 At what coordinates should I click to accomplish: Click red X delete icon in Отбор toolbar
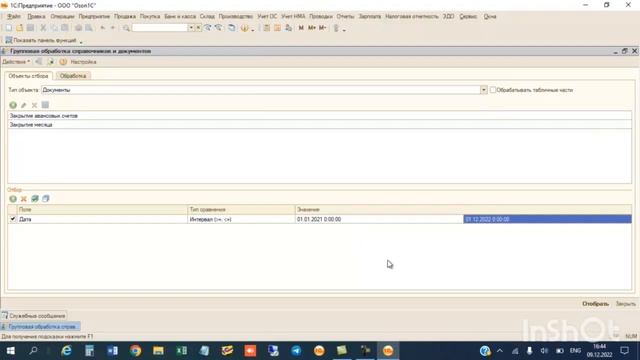24,199
